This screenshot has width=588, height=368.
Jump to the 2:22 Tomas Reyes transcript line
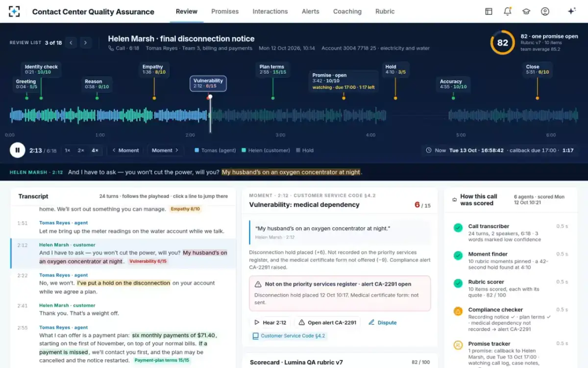(123, 284)
